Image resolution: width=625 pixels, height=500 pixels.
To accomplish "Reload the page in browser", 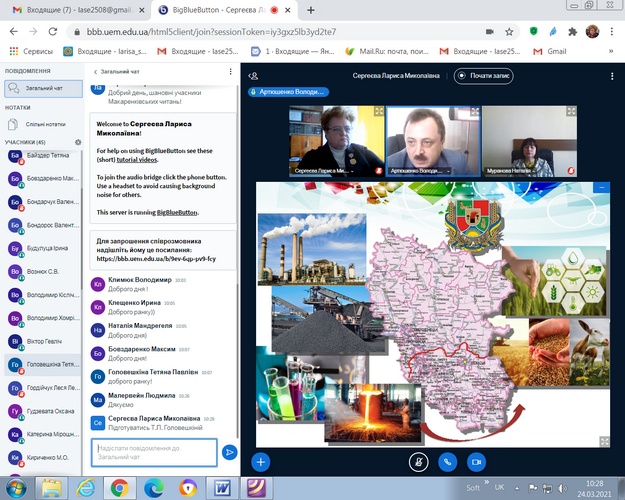I will pos(54,30).
